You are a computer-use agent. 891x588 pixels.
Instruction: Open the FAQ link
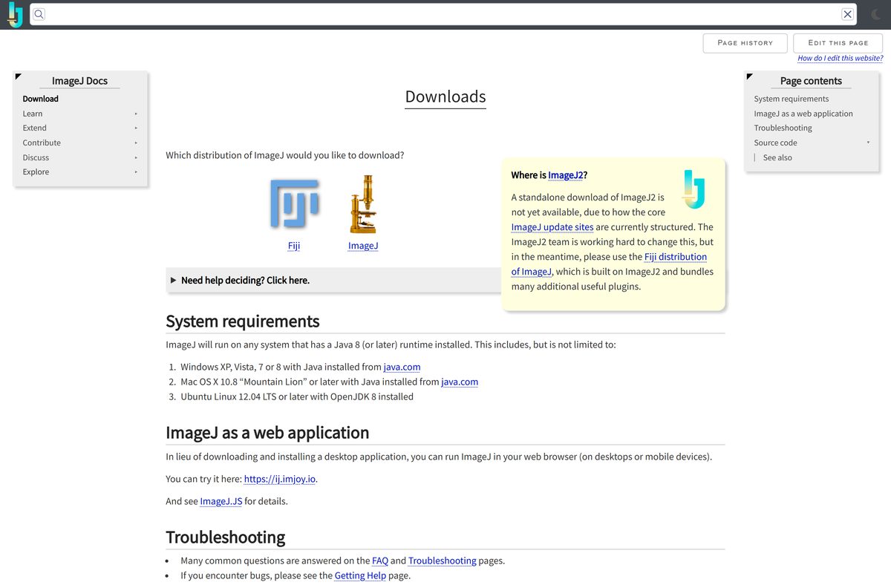coord(380,561)
